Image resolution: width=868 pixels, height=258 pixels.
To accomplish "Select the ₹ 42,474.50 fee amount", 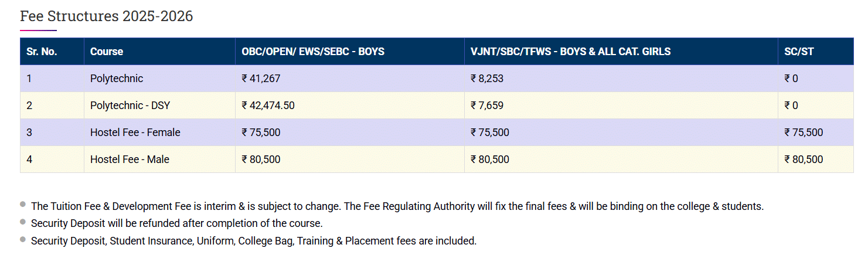I will pos(268,106).
